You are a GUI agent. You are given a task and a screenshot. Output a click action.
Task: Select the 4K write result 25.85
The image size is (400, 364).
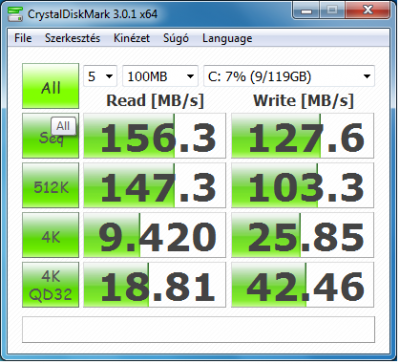302,235
